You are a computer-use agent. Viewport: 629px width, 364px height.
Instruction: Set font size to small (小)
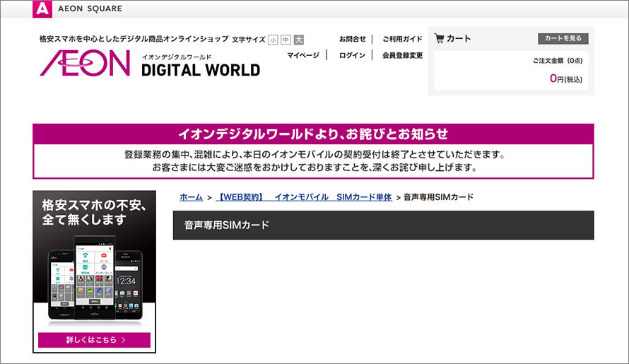click(273, 40)
